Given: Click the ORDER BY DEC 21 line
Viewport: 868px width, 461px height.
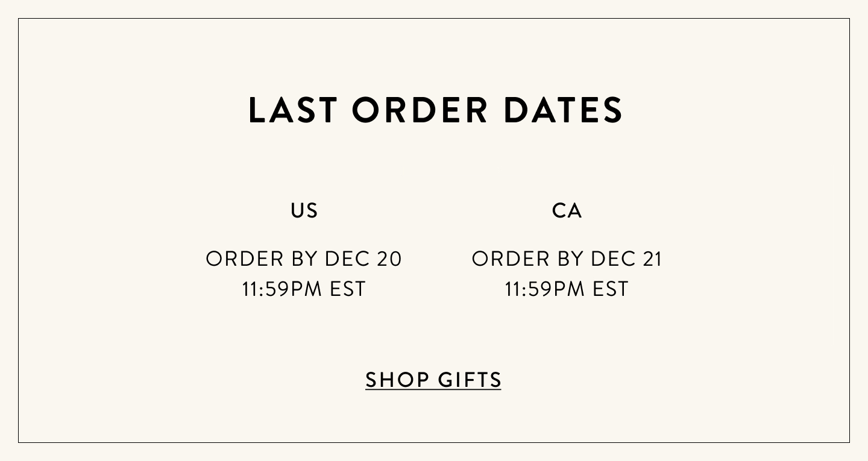Looking at the screenshot, I should pyautogui.click(x=567, y=259).
